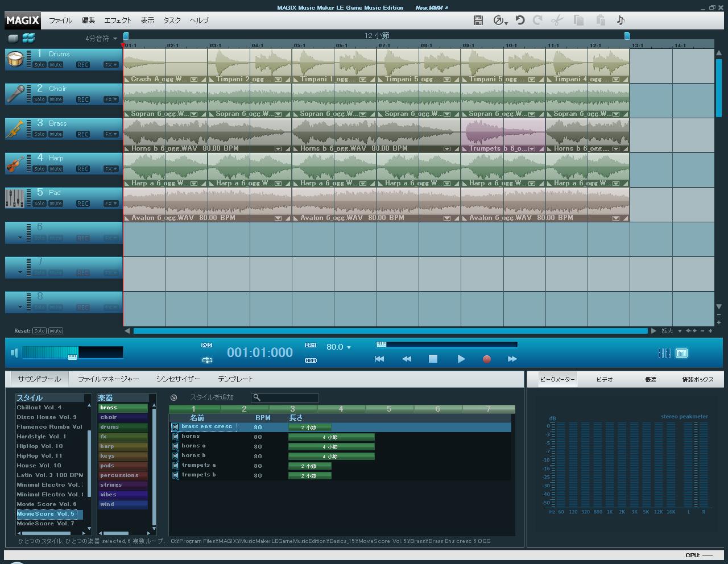The height and width of the screenshot is (564, 728).
Task: Mute the Harp track
Action: pyautogui.click(x=56, y=169)
